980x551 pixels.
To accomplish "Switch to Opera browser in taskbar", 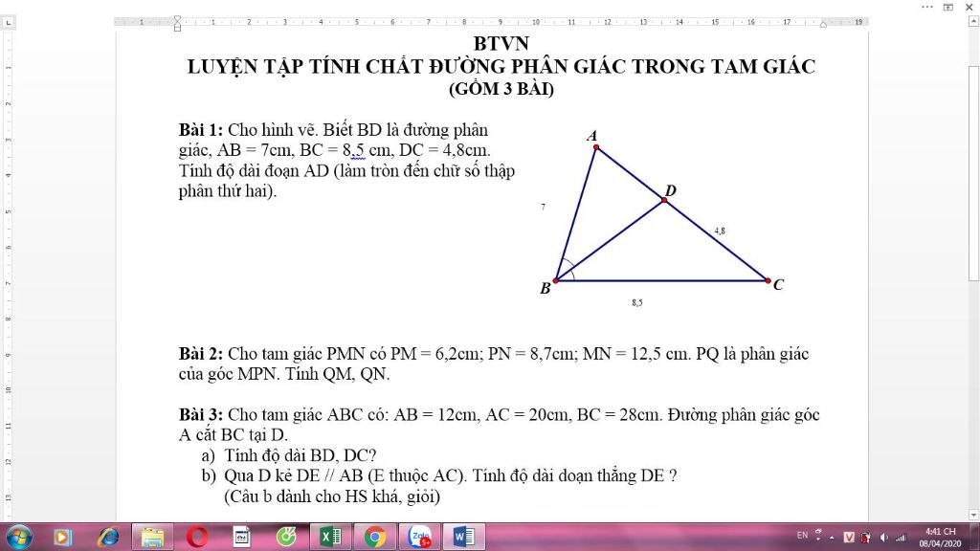I will (197, 537).
